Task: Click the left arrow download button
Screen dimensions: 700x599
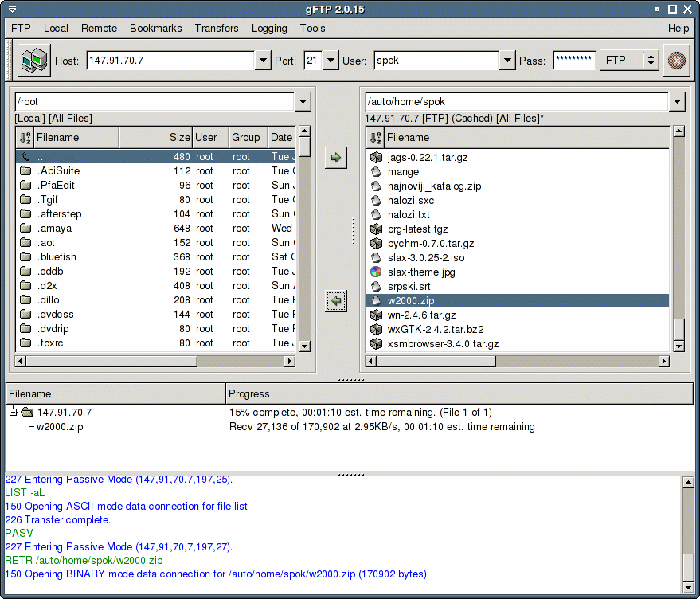Action: click(x=336, y=301)
